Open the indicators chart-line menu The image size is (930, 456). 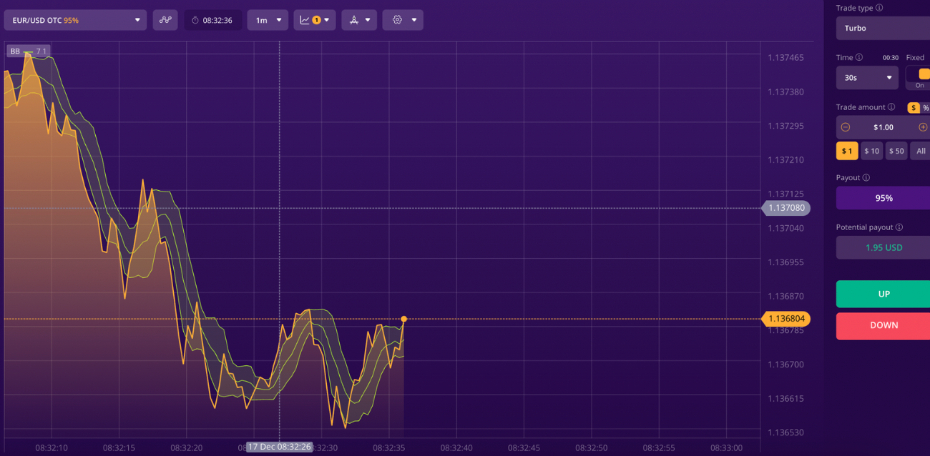click(315, 20)
